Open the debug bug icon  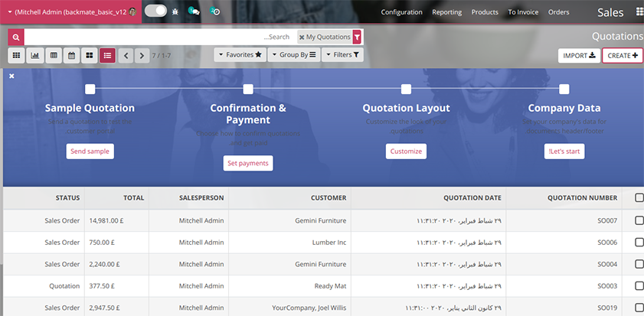pyautogui.click(x=175, y=12)
